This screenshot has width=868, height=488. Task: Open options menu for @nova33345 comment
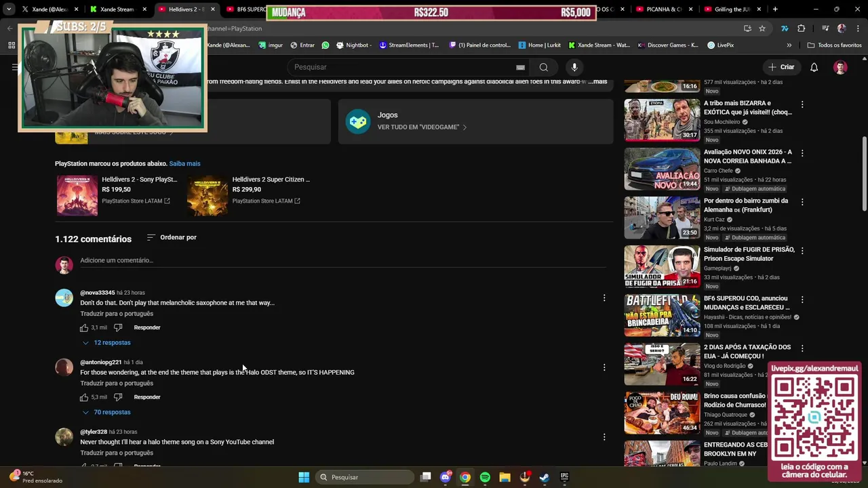pos(604,298)
